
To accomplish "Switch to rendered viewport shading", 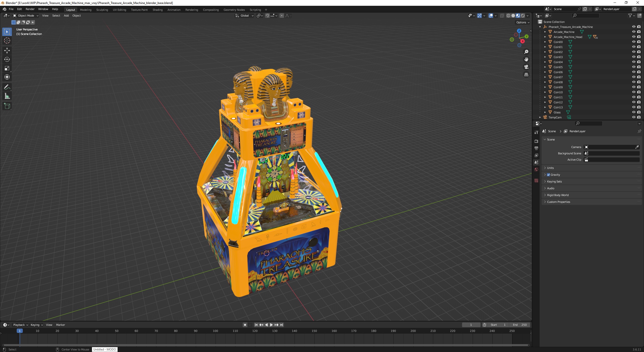I will tap(523, 16).
